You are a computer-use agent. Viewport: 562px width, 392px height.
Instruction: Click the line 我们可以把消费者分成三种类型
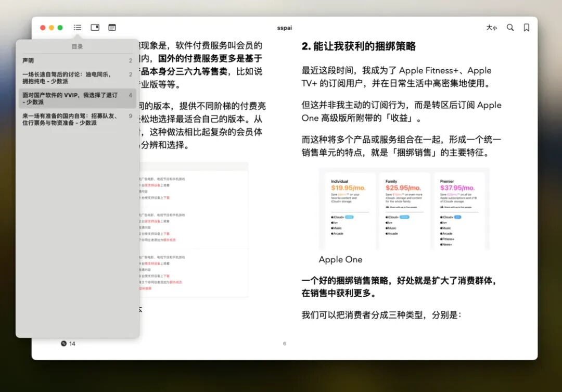point(381,315)
